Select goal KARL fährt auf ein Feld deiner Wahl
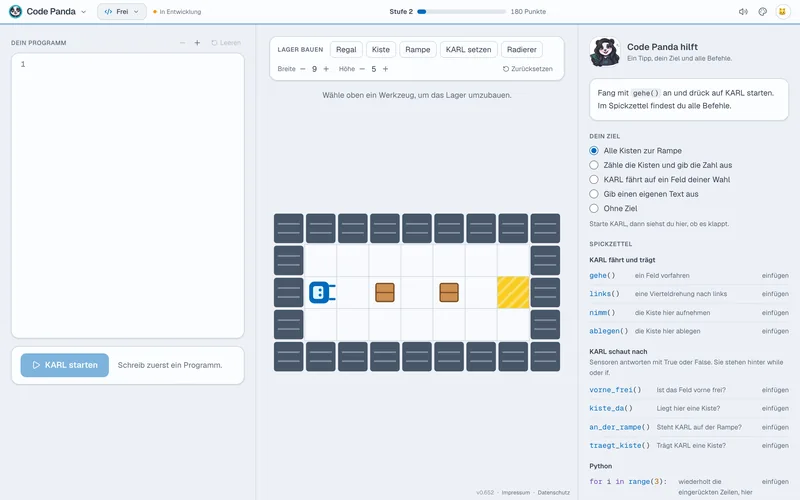Screen dimensions: 800x500 click(659, 180)
